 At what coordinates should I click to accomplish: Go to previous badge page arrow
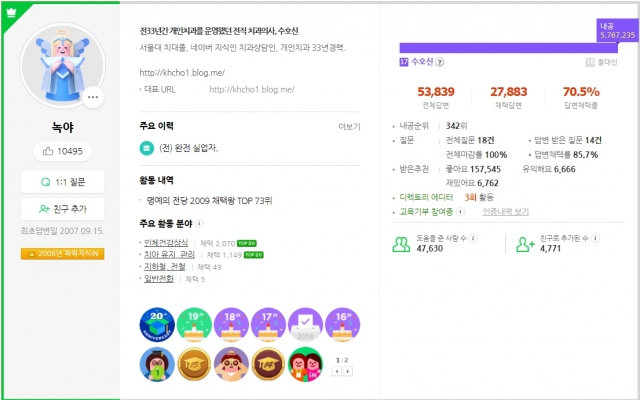click(x=337, y=371)
